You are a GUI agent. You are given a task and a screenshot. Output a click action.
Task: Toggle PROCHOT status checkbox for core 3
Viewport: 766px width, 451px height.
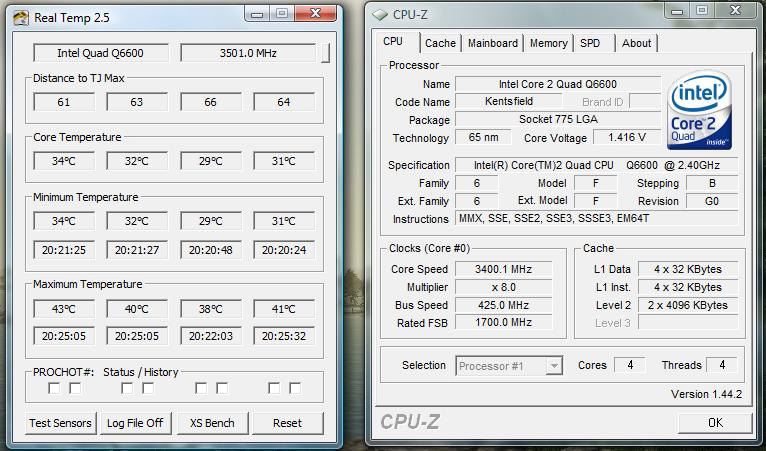coord(274,388)
